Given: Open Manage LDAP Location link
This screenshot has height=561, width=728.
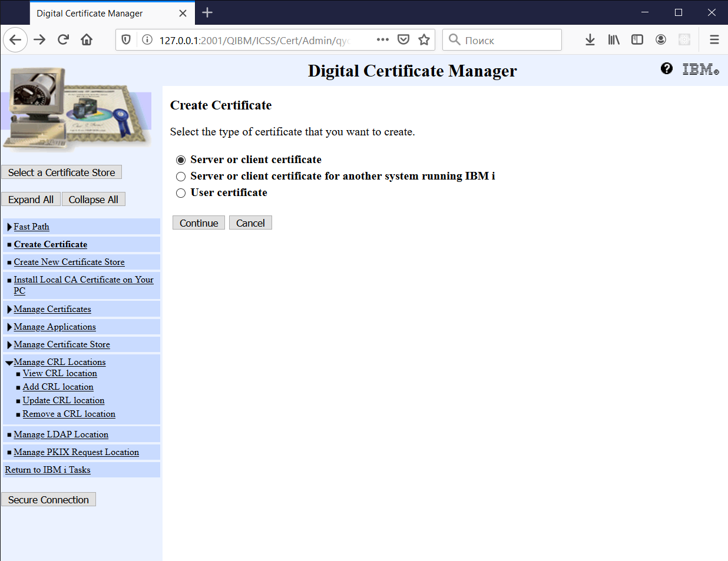Looking at the screenshot, I should click(x=61, y=434).
